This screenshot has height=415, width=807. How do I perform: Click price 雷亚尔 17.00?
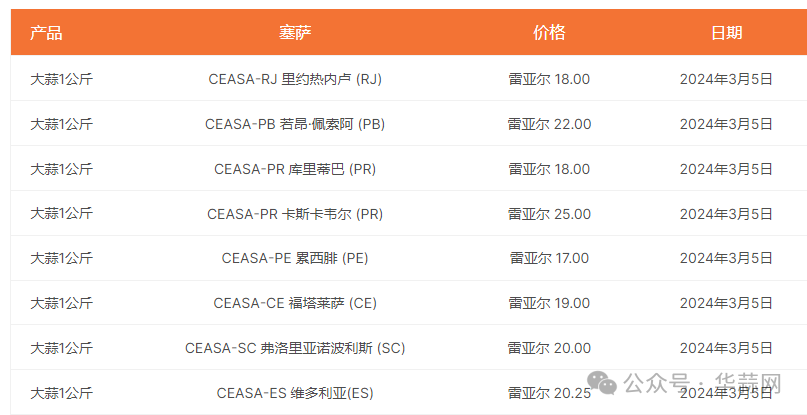tap(549, 258)
